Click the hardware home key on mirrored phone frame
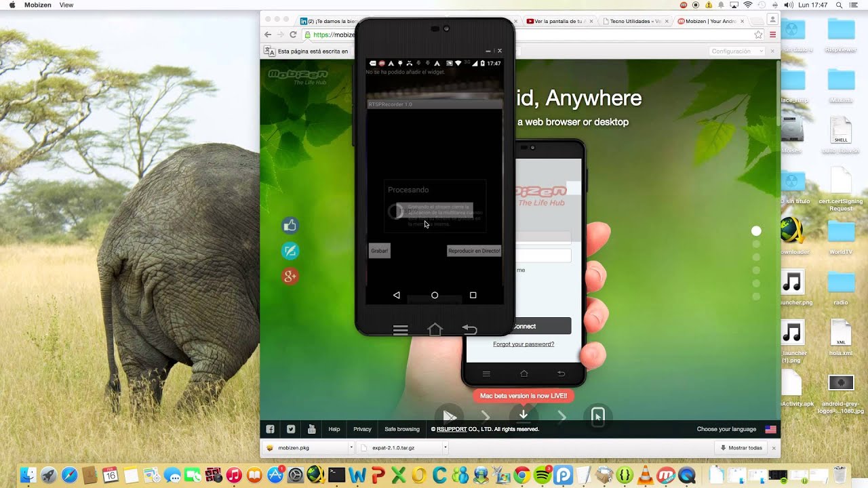 click(x=435, y=329)
